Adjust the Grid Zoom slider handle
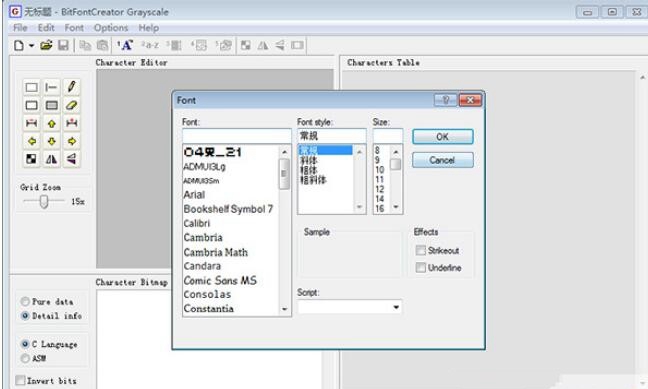Screen dimensions: 648x389 click(x=44, y=201)
